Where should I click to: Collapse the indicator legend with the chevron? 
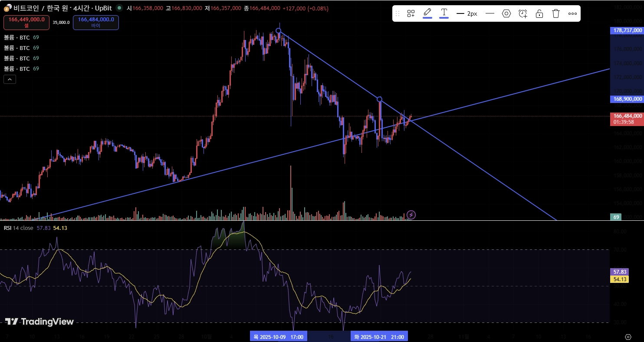[10, 79]
